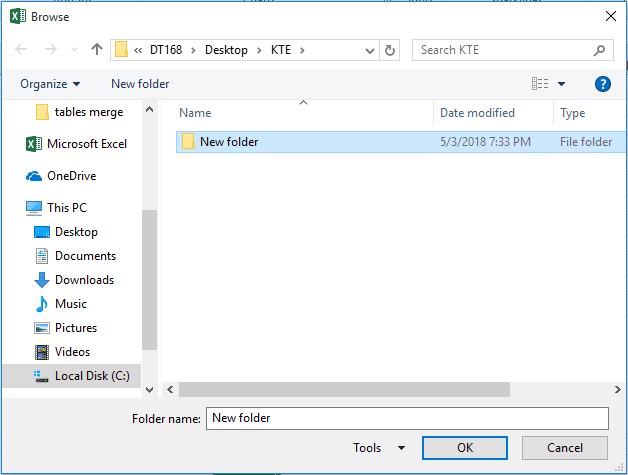The height and width of the screenshot is (475, 628).
Task: Open the view options dropdown arrow
Action: [561, 84]
